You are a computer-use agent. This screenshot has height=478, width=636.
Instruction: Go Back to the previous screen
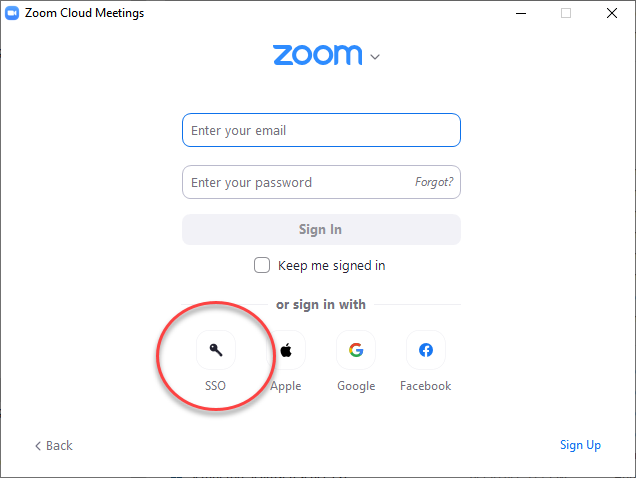(x=54, y=446)
